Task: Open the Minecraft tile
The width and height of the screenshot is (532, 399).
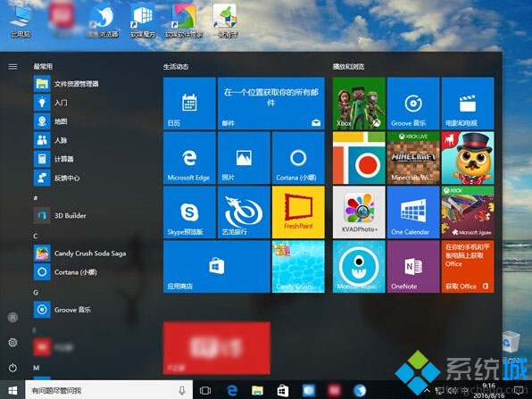Action: (x=413, y=158)
